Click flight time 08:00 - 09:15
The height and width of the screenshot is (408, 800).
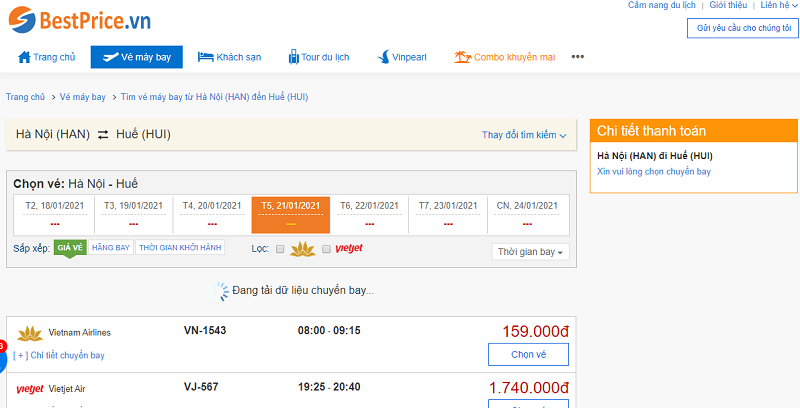[x=329, y=330]
